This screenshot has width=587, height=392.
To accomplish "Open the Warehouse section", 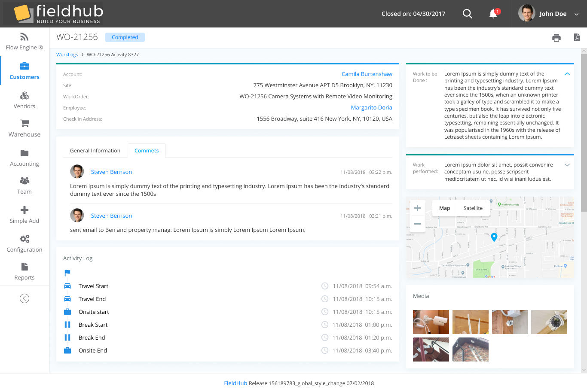I will click(24, 128).
